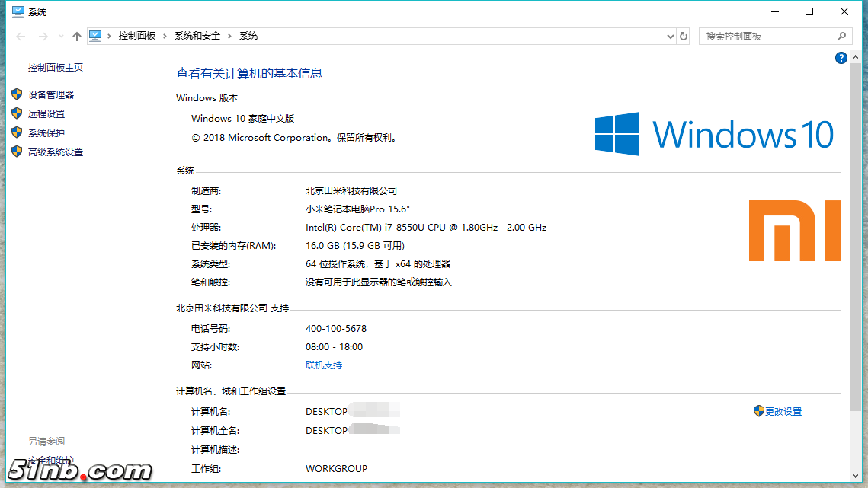Click the computer icon in address bar
The image size is (868, 488).
95,36
